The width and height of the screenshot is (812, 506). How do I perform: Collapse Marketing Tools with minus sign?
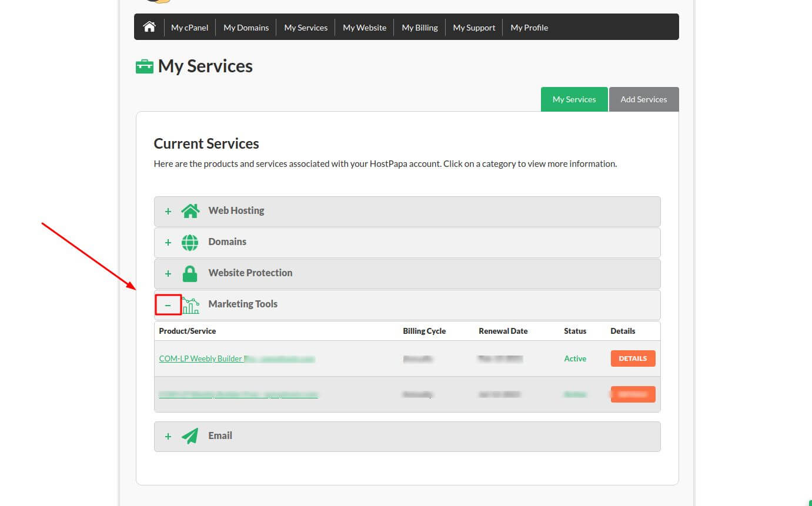[168, 305]
